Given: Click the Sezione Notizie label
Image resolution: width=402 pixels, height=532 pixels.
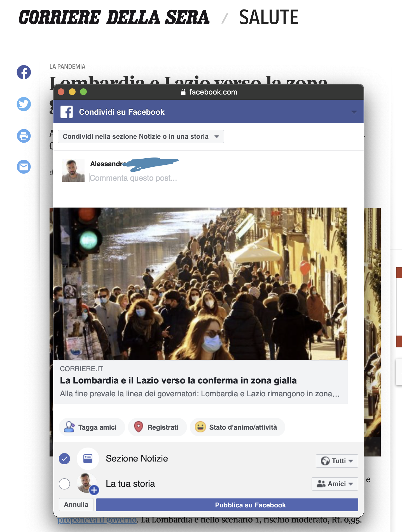Looking at the screenshot, I should (137, 459).
